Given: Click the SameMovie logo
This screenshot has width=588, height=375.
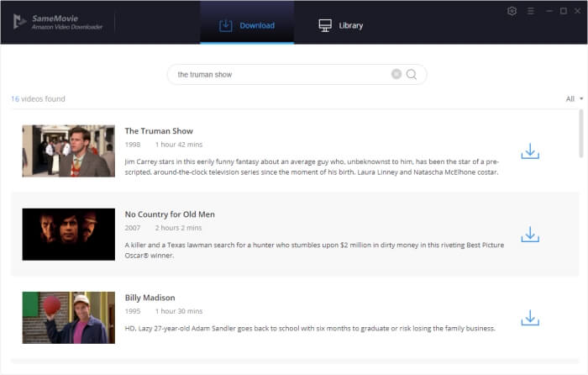Looking at the screenshot, I should 21,21.
